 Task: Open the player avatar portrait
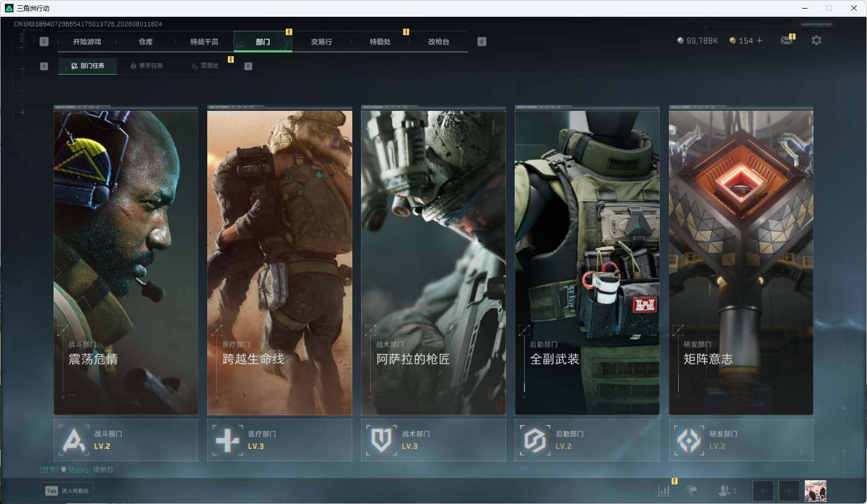[816, 491]
